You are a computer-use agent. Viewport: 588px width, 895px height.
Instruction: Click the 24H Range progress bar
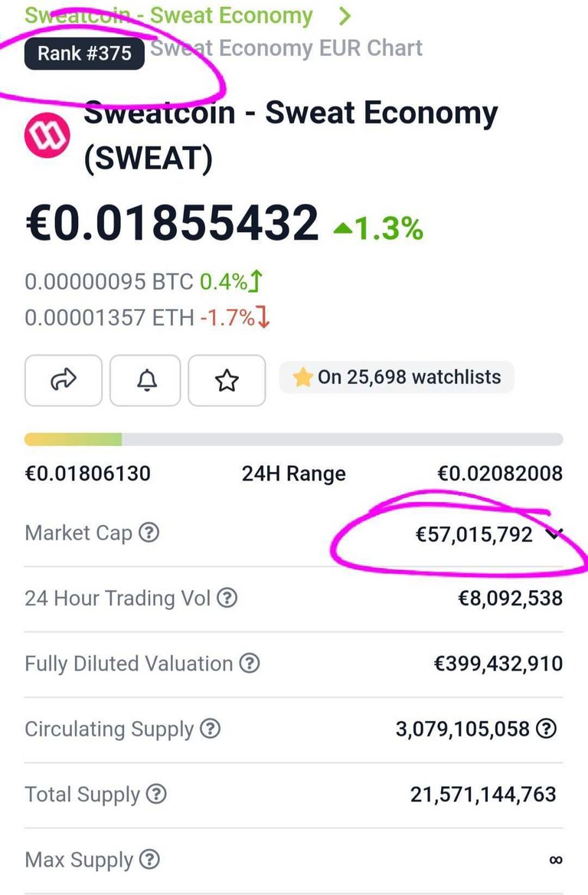(294, 440)
